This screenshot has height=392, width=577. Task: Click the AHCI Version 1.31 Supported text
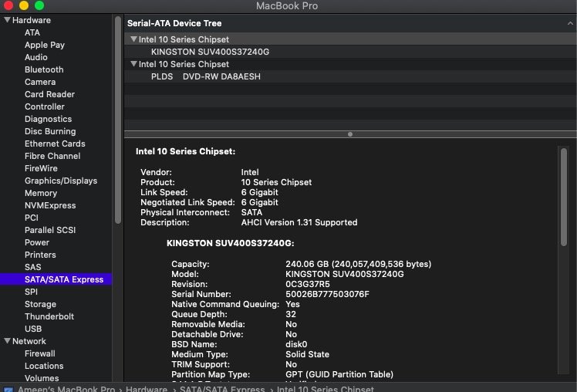point(299,222)
